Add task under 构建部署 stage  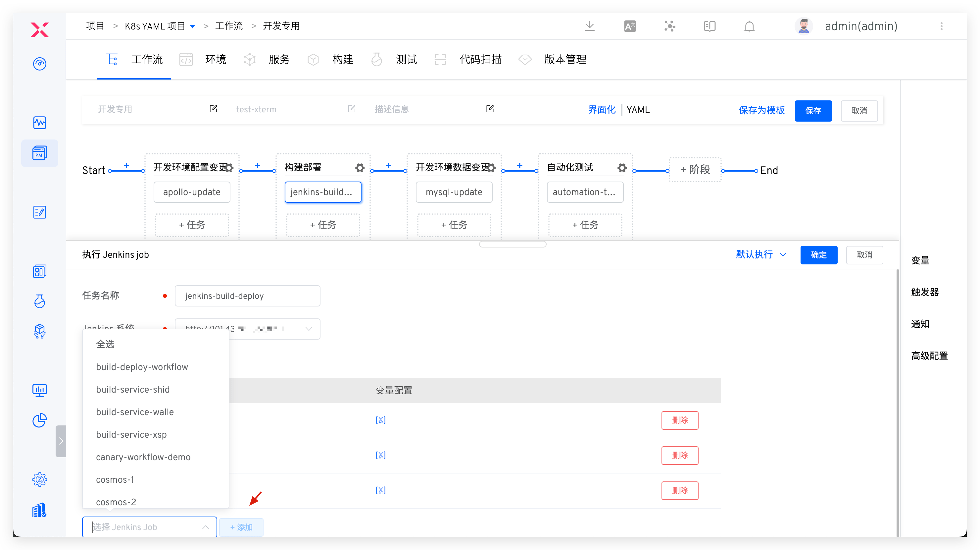pos(322,225)
